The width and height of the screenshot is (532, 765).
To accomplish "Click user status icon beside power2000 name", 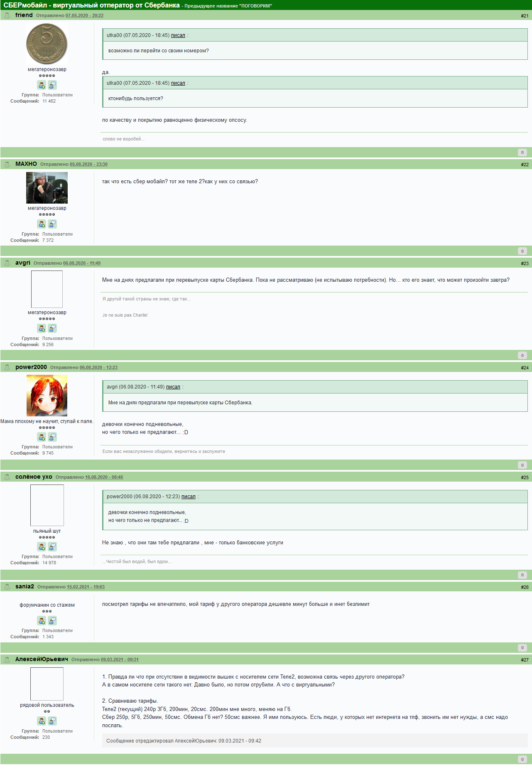I will (7, 367).
